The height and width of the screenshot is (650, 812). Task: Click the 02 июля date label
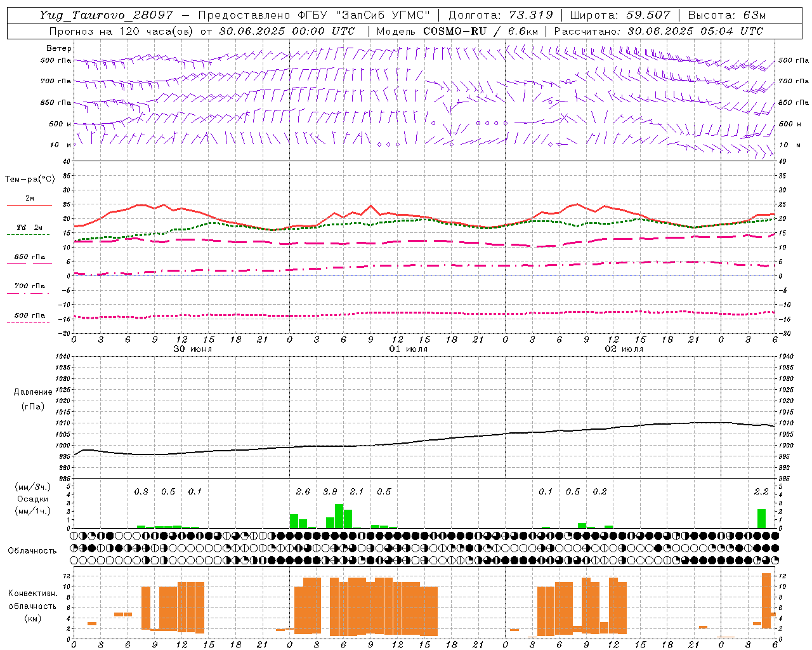click(624, 349)
